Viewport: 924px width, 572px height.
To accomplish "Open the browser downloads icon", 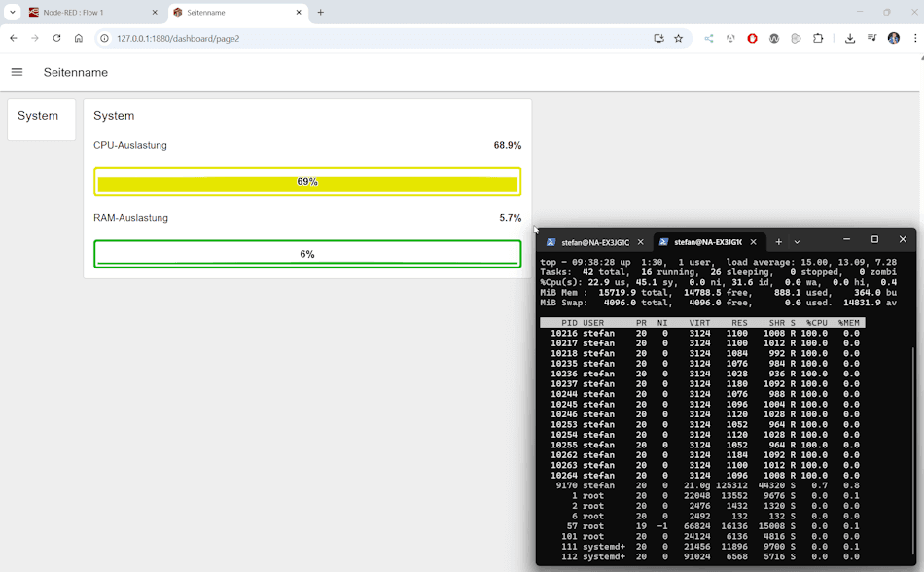I will tap(850, 37).
